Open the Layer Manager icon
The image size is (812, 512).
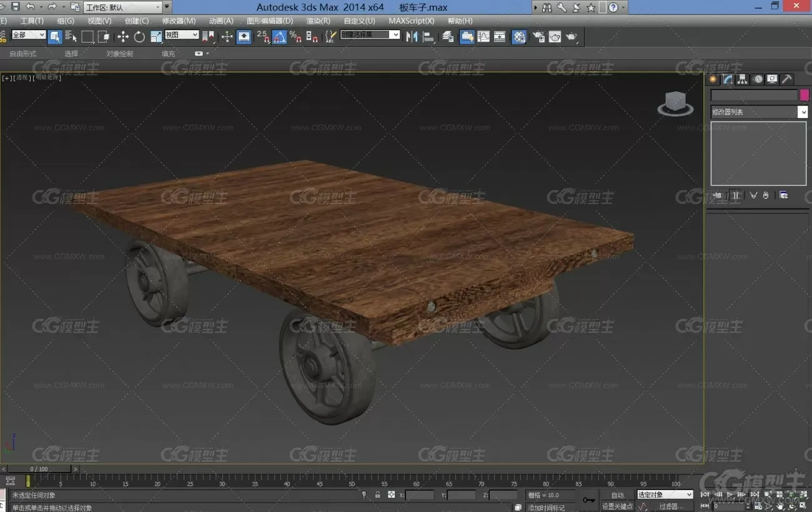point(448,37)
